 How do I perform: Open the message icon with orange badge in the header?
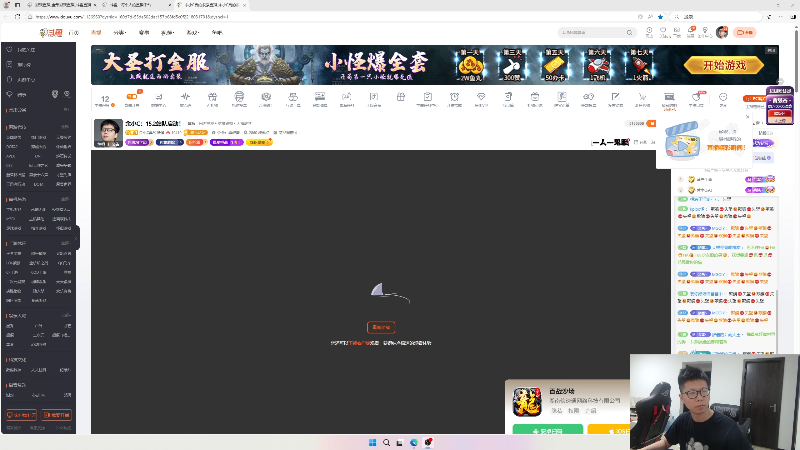691,32
